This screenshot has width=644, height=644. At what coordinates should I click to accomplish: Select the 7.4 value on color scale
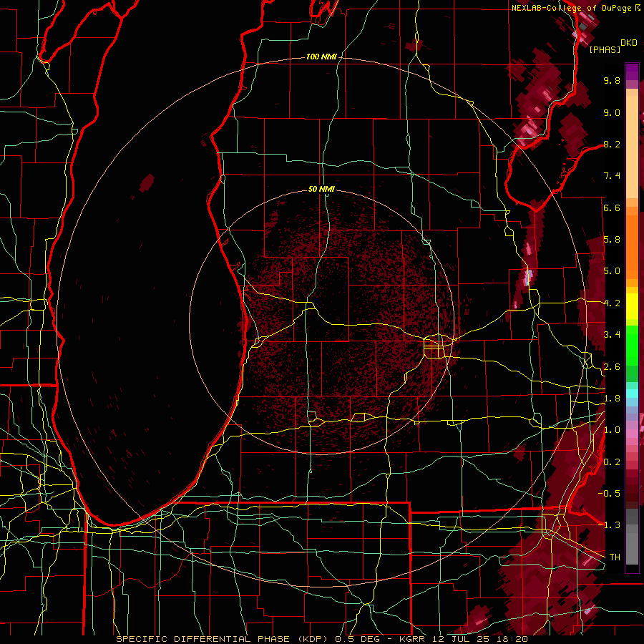click(612, 176)
